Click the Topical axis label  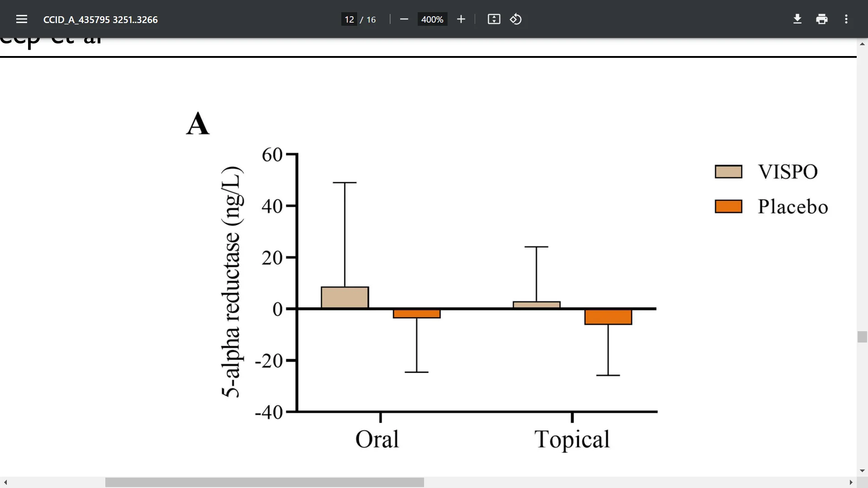tap(572, 440)
